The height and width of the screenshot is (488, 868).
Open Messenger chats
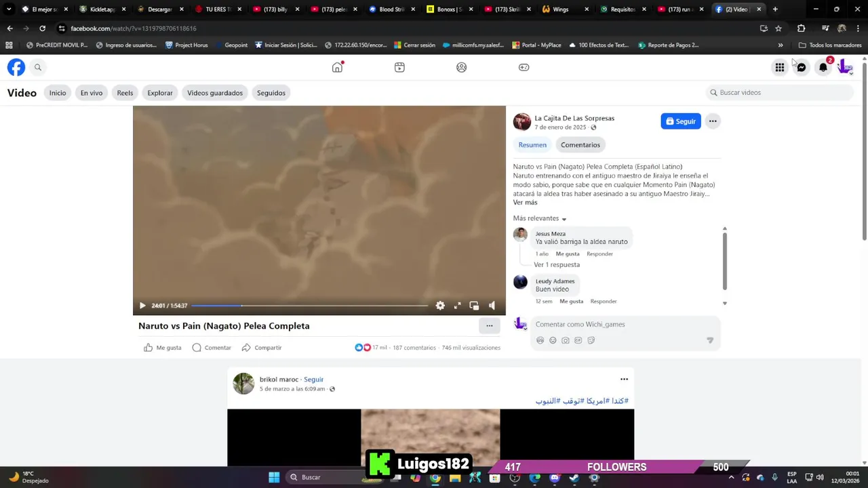802,67
